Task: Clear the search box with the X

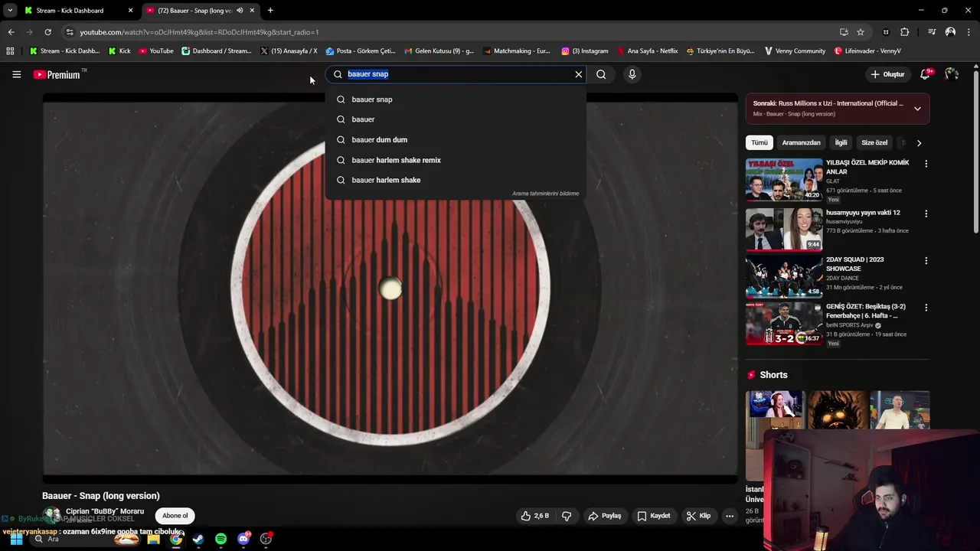Action: (x=578, y=74)
